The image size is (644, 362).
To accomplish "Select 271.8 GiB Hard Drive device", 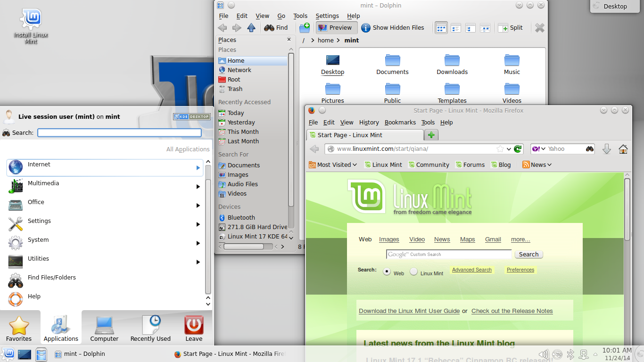I will (253, 227).
